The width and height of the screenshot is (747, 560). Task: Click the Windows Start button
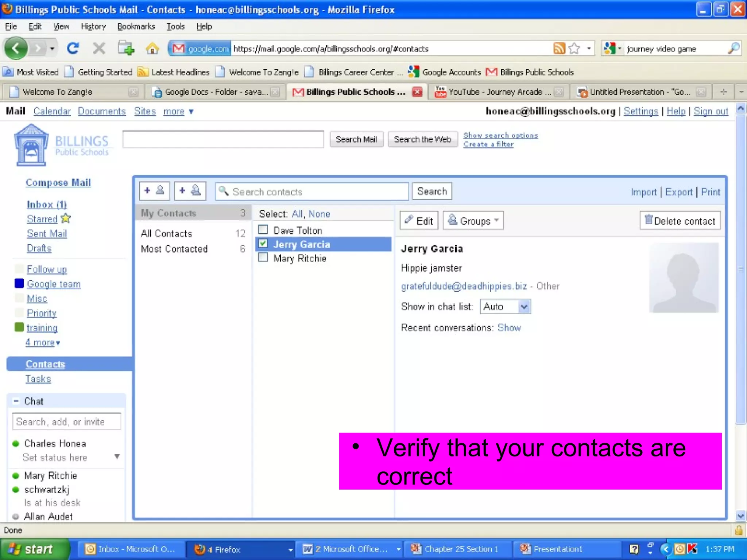coord(35,549)
